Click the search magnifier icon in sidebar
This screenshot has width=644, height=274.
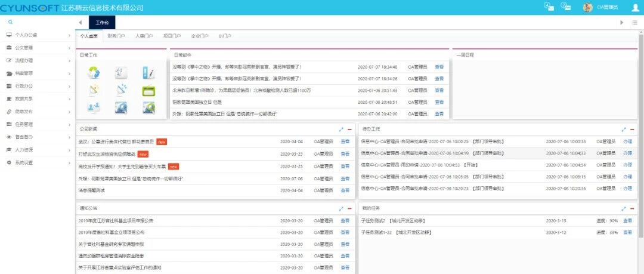coord(10,22)
